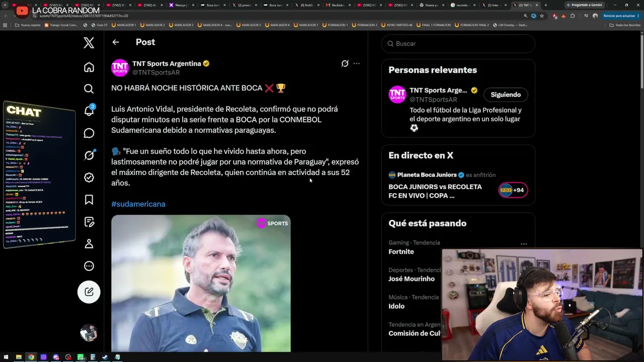
Task: Open the FORMACION 1 bookmark
Action: pos(335,25)
